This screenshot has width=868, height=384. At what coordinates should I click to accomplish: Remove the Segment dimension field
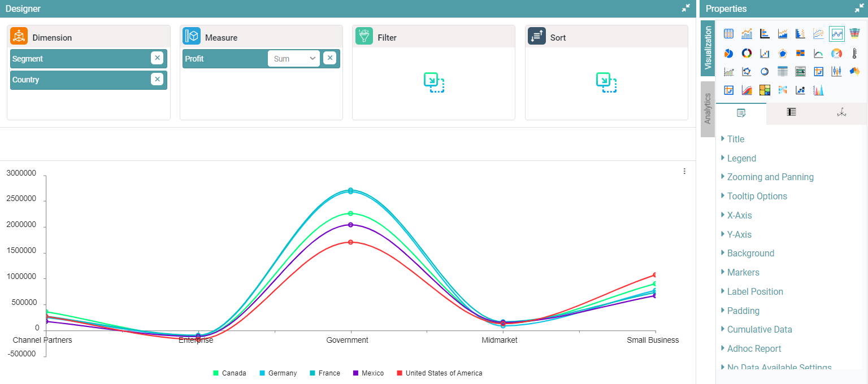(157, 58)
